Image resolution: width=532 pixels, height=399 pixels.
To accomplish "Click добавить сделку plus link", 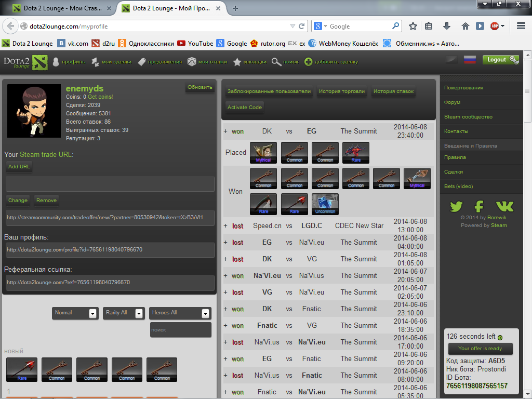I will [331, 62].
